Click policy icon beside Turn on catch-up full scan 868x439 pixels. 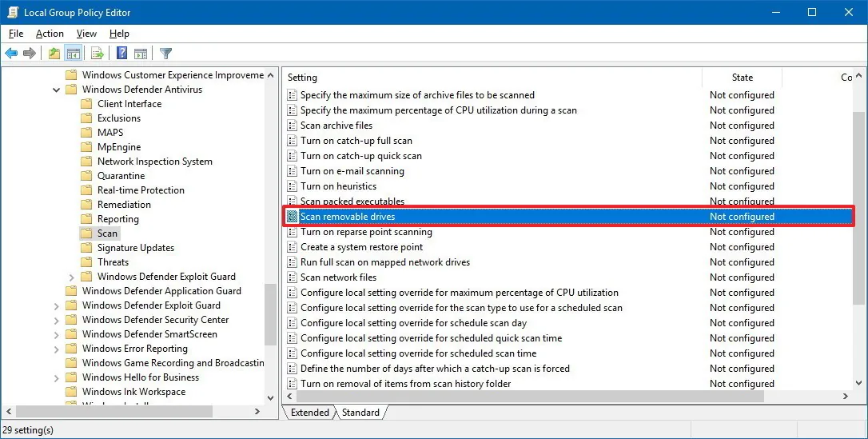point(293,141)
